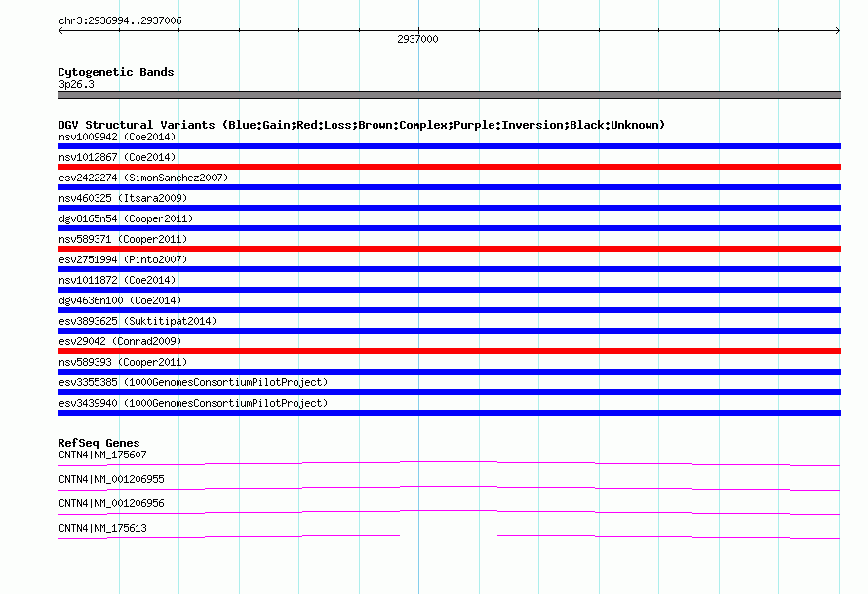Click blue bar under esv3439940
The image size is (868, 594).
click(449, 413)
